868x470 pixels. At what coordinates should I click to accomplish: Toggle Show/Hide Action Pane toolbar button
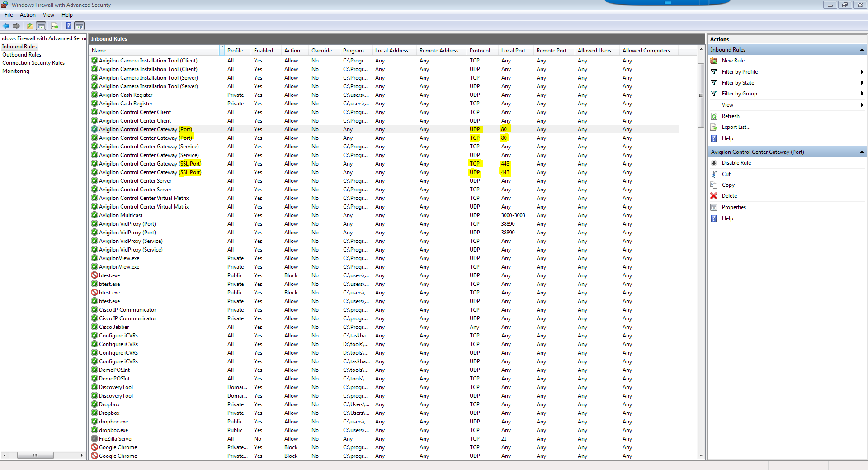80,26
